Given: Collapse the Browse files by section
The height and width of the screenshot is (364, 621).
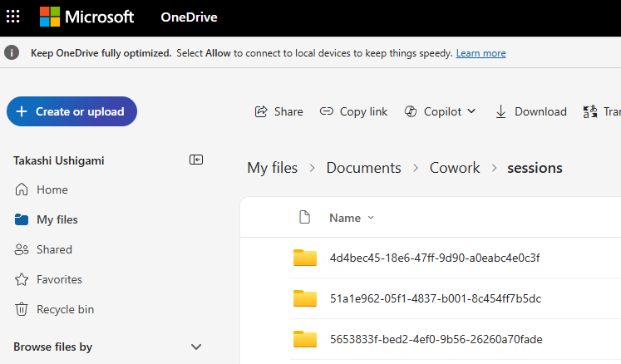Looking at the screenshot, I should 196,347.
